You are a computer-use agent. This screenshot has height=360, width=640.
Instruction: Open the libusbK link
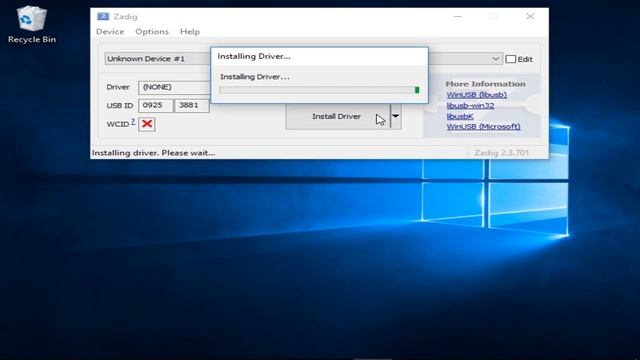(x=460, y=116)
